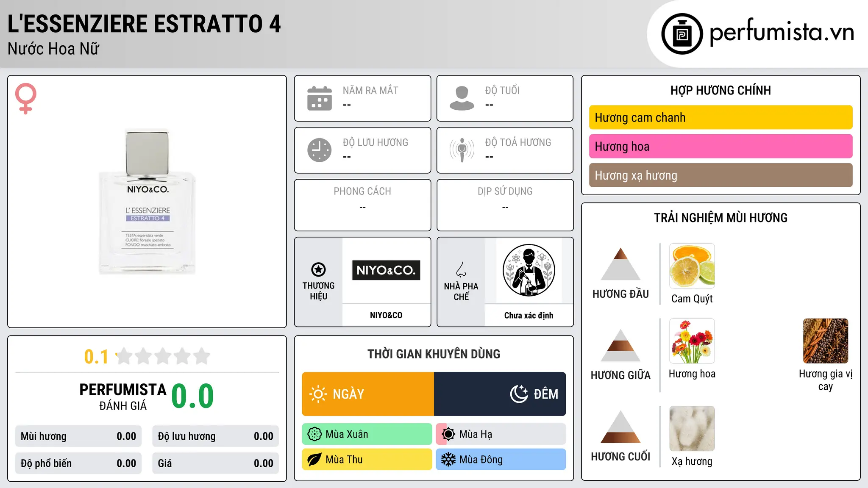868x488 pixels.
Task: Click the Dịp Sử Dụng occasion card
Action: point(505,205)
